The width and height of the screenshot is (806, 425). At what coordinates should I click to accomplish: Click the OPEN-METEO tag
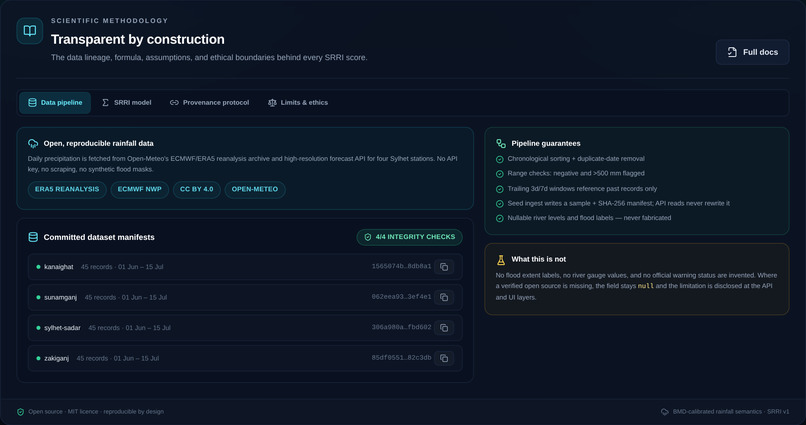[x=254, y=189]
